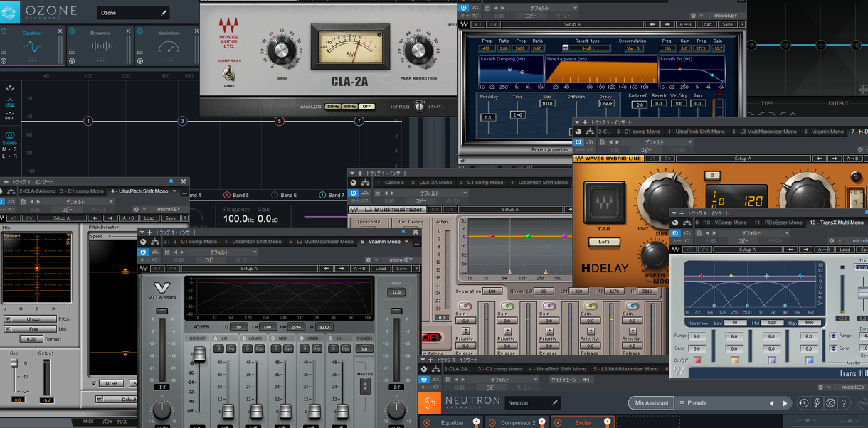Select EQ node 1 in Ozone graph
The image size is (868, 428).
(88, 121)
